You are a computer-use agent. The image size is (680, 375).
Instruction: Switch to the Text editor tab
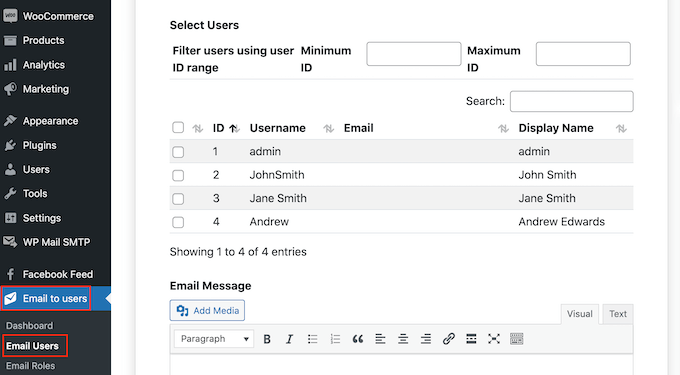tap(618, 314)
